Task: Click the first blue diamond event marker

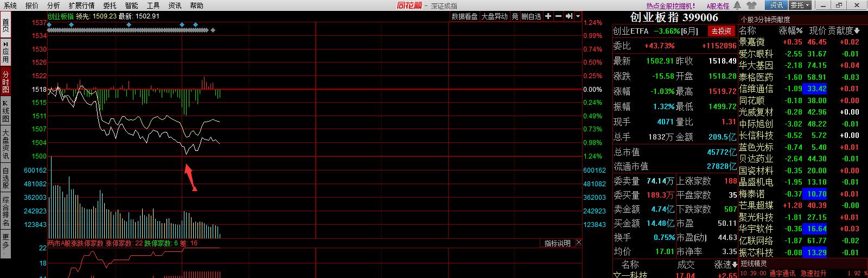Action: (x=49, y=25)
